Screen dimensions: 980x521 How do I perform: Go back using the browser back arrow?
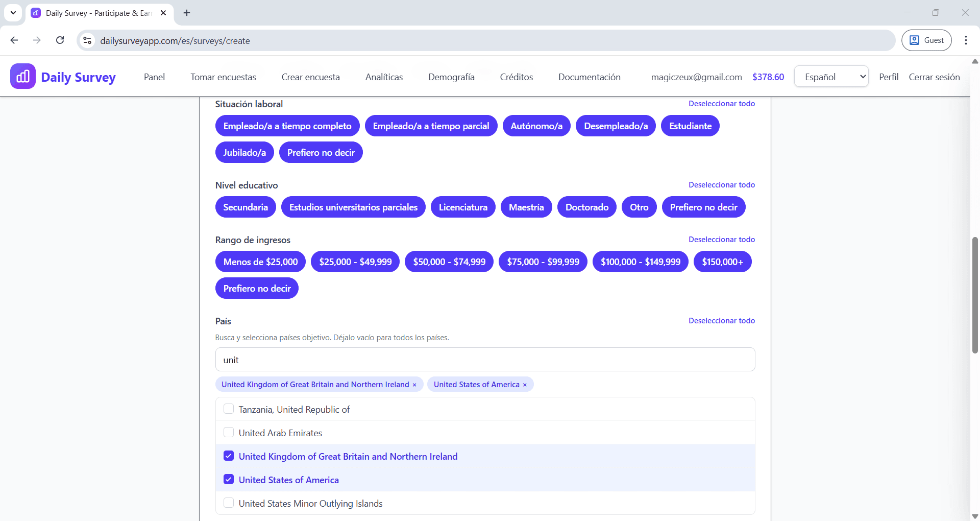click(x=14, y=40)
